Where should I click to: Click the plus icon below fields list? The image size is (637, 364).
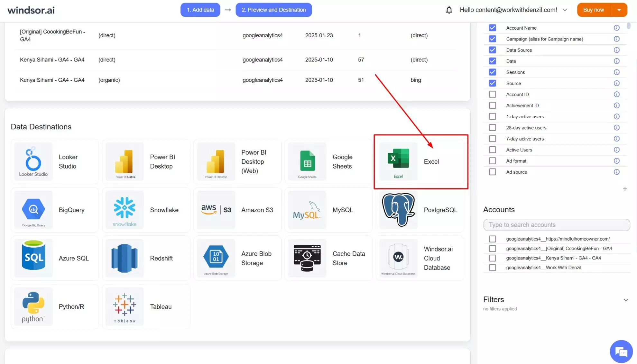[625, 189]
